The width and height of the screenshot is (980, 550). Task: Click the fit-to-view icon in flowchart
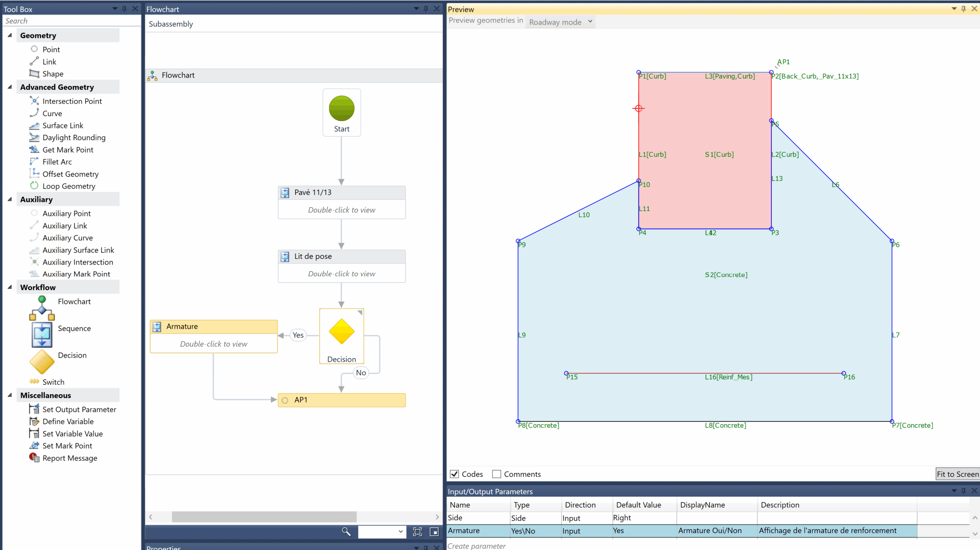click(418, 532)
